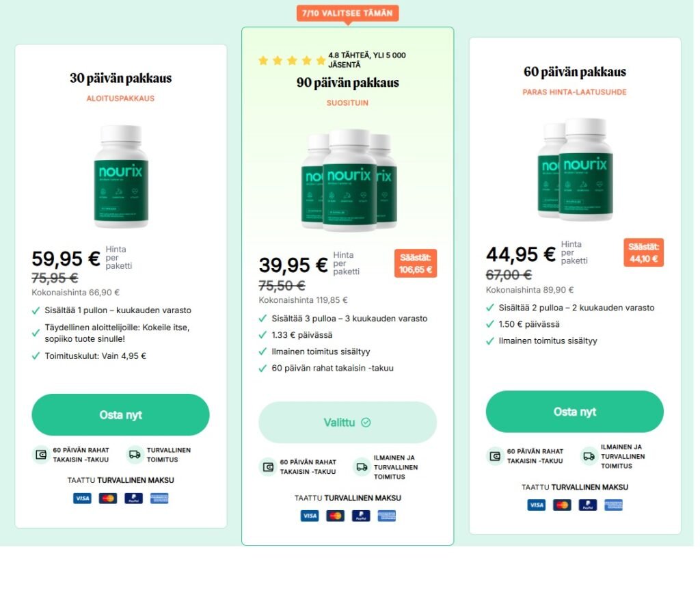Click Visa icon under 30-day package

coord(82,498)
